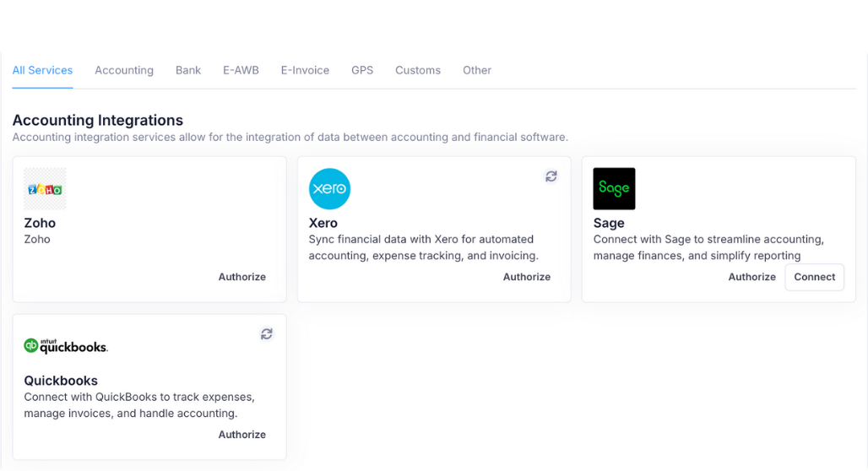The width and height of the screenshot is (868, 471).
Task: Click the Intuit QuickBooks logo
Action: [66, 346]
